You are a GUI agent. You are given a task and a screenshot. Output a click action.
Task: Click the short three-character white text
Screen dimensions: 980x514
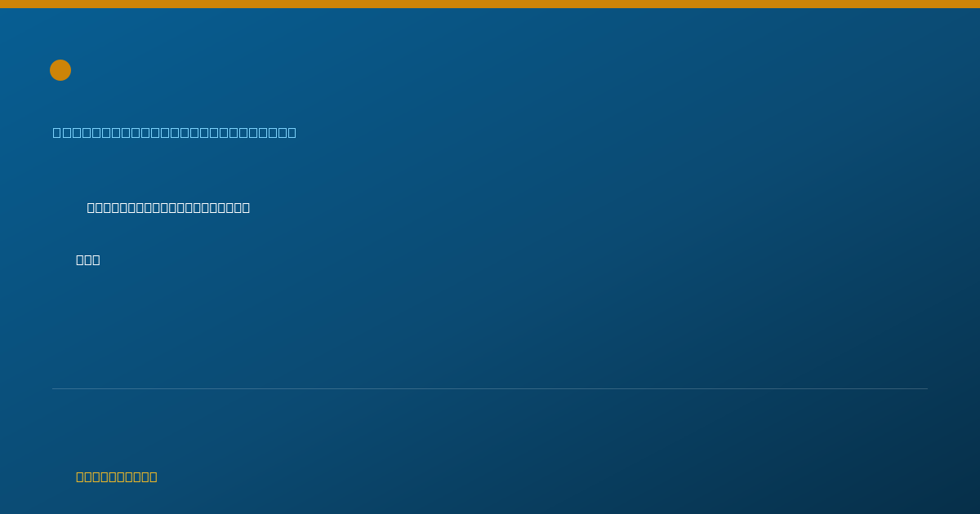point(88,259)
